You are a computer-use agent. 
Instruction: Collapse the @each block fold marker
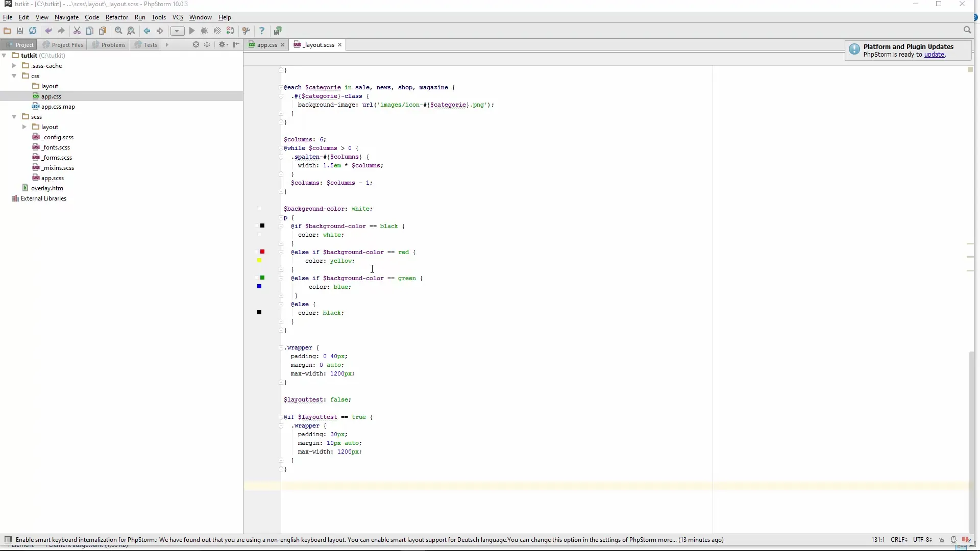[x=281, y=88]
